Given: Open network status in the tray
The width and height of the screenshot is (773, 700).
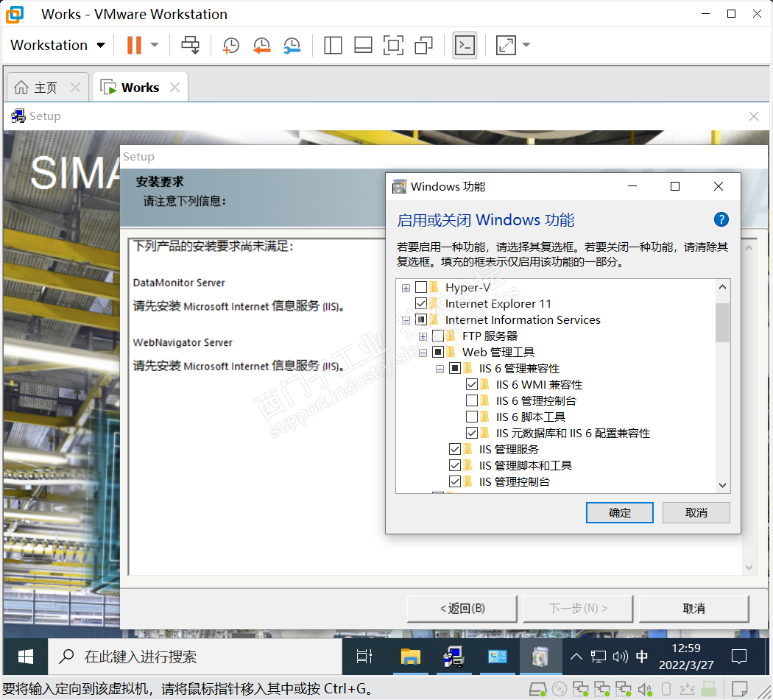Looking at the screenshot, I should (x=599, y=657).
